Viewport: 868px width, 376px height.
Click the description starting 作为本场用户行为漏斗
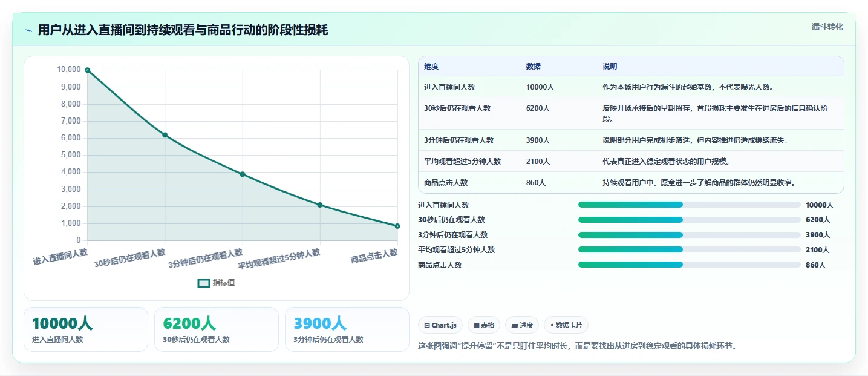688,87
